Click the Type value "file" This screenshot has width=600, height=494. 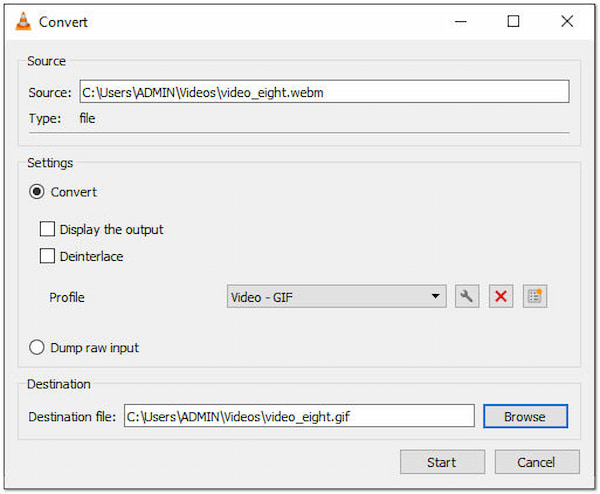(x=87, y=118)
